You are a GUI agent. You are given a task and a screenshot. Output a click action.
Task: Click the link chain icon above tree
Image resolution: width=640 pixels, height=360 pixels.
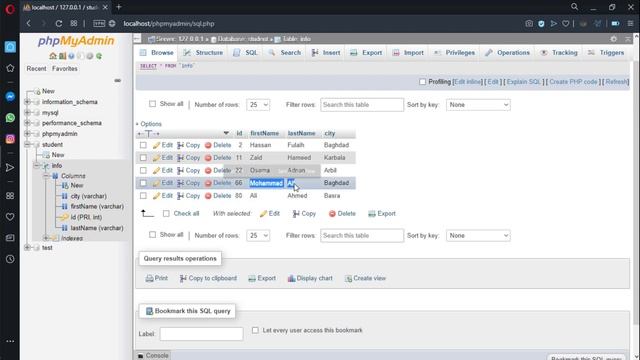118,80
